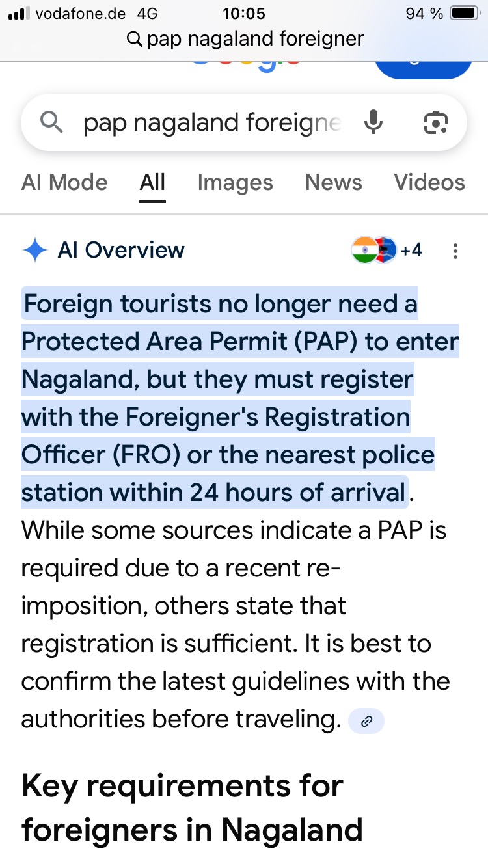This screenshot has width=488, height=868.
Task: Tap the battery icon in the status bar
Action: coord(464,14)
